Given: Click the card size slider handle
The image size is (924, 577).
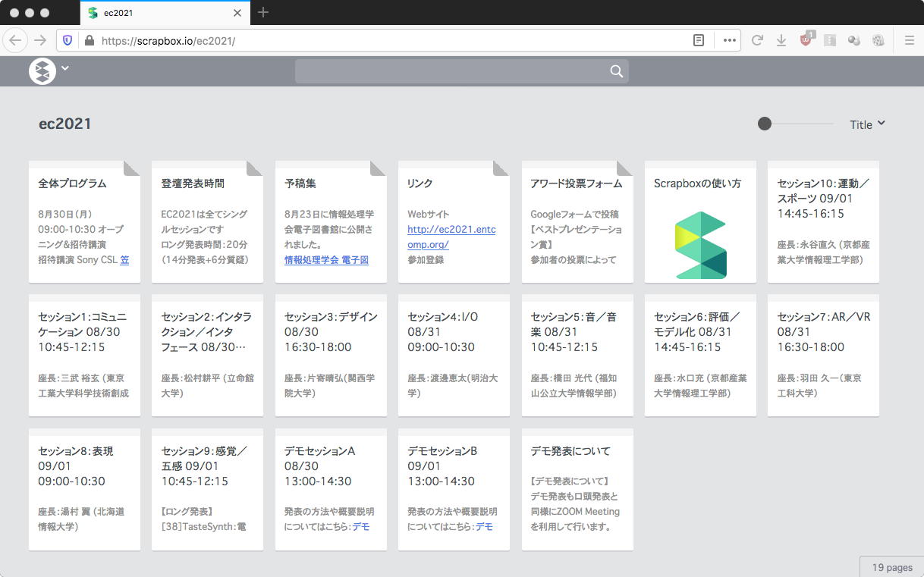Looking at the screenshot, I should click(x=765, y=124).
